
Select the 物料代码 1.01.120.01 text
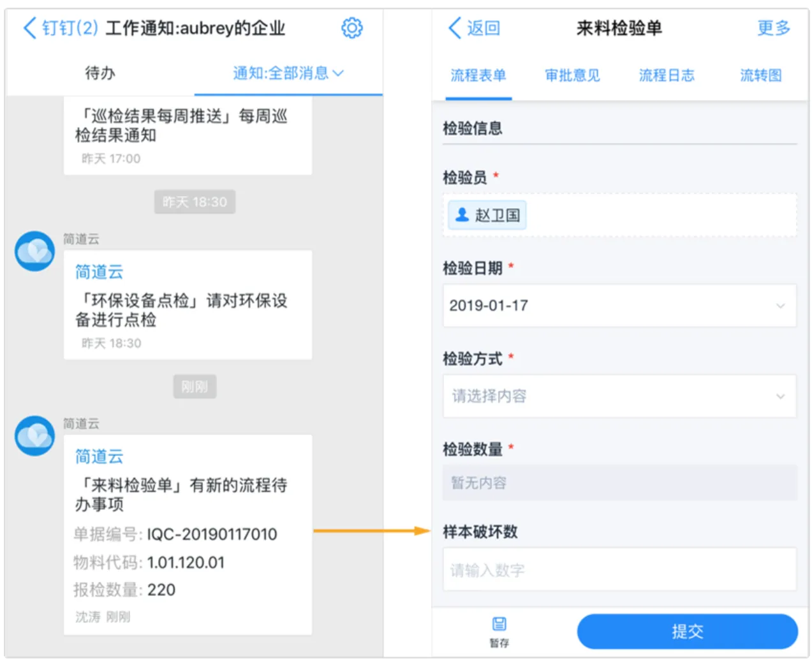[x=149, y=562]
